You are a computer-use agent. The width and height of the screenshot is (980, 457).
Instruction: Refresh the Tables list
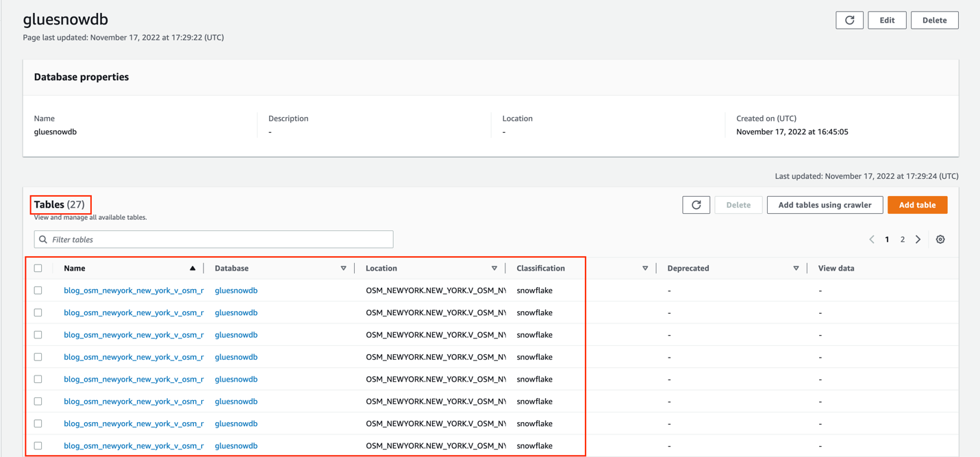point(696,204)
